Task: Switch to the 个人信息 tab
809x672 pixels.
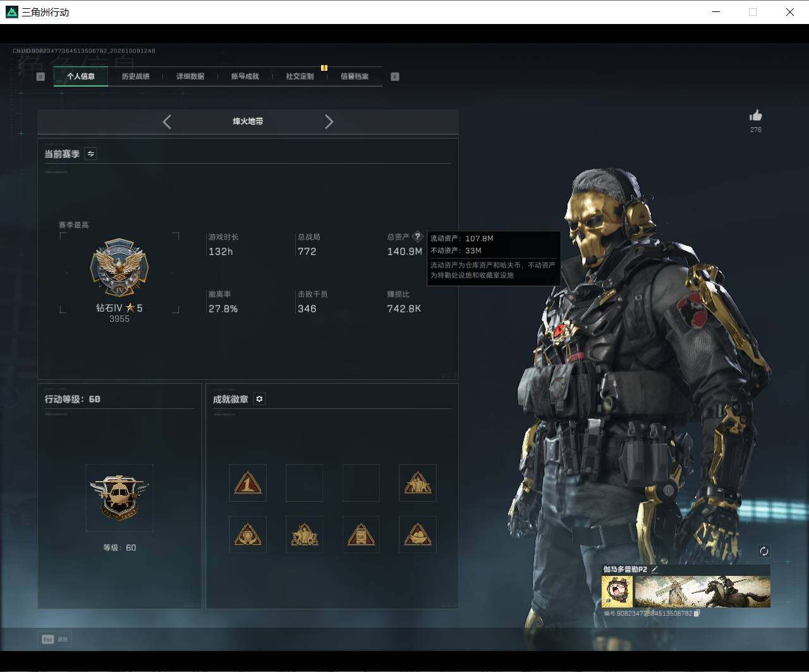Action: tap(81, 76)
